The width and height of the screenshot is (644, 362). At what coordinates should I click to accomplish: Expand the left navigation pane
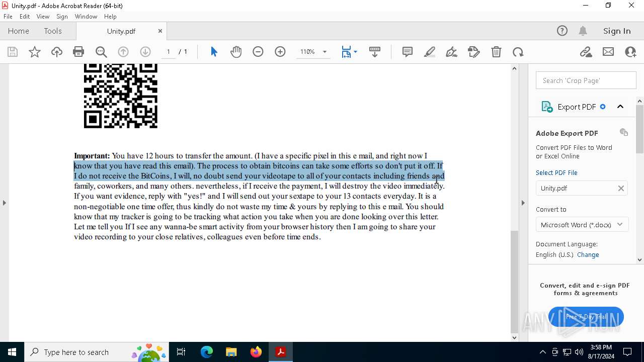pos(4,203)
